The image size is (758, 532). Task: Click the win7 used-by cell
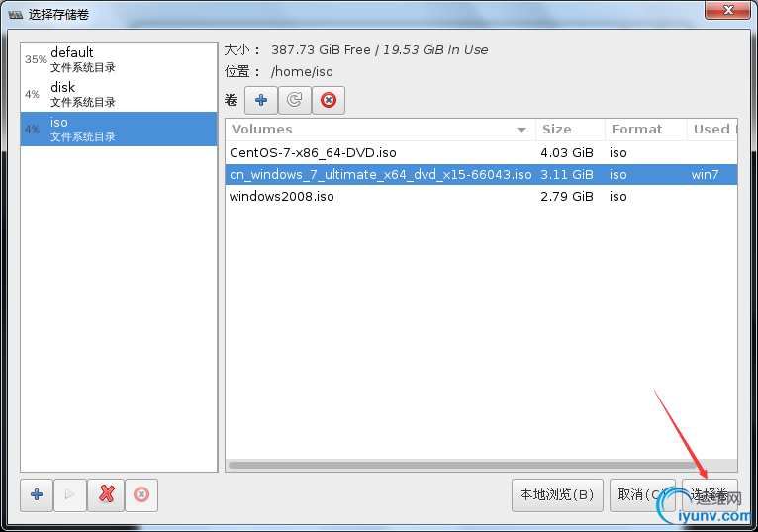pyautogui.click(x=705, y=174)
